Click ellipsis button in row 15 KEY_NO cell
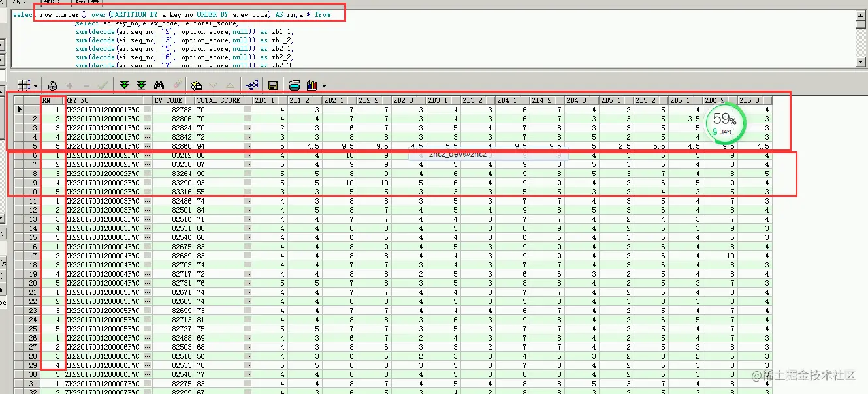Viewport: 868px width, 394px height. coord(147,237)
